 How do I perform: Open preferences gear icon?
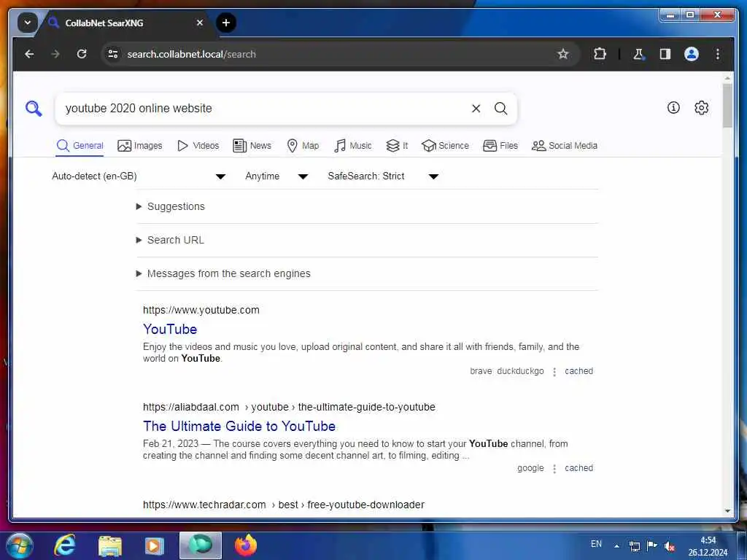pyautogui.click(x=701, y=108)
